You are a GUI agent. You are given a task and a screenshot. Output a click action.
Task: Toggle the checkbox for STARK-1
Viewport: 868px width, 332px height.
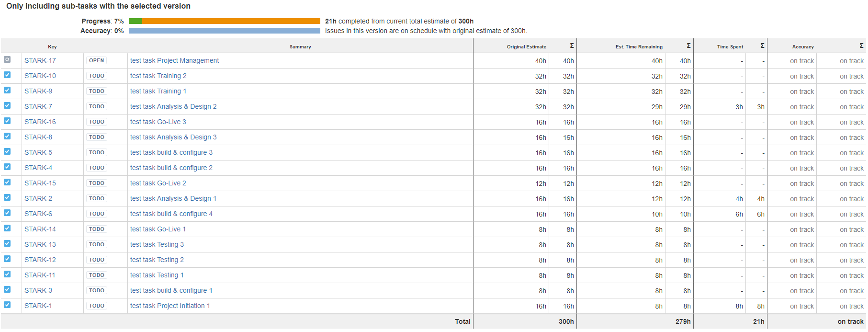point(7,305)
